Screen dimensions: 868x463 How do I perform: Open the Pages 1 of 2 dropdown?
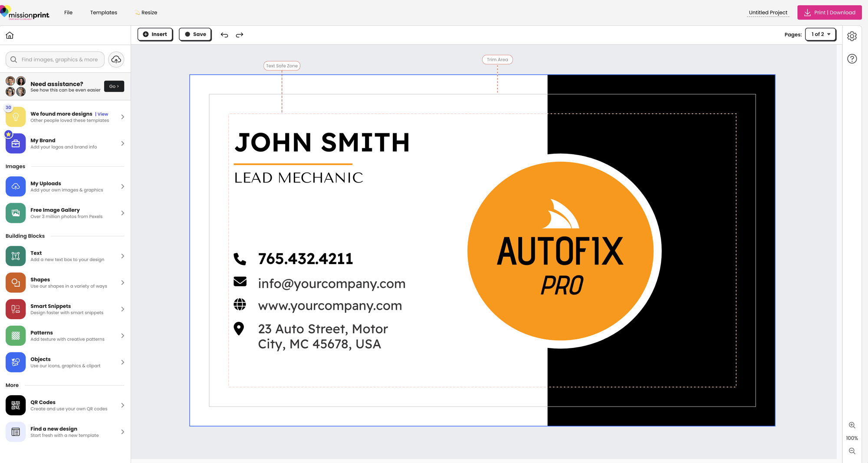[820, 34]
